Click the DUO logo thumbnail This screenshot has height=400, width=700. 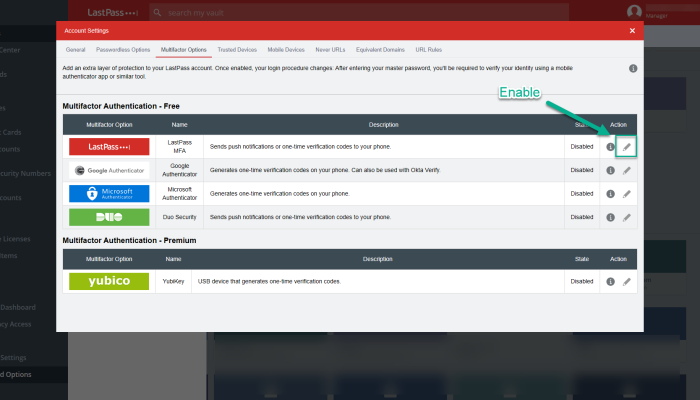[x=109, y=217]
